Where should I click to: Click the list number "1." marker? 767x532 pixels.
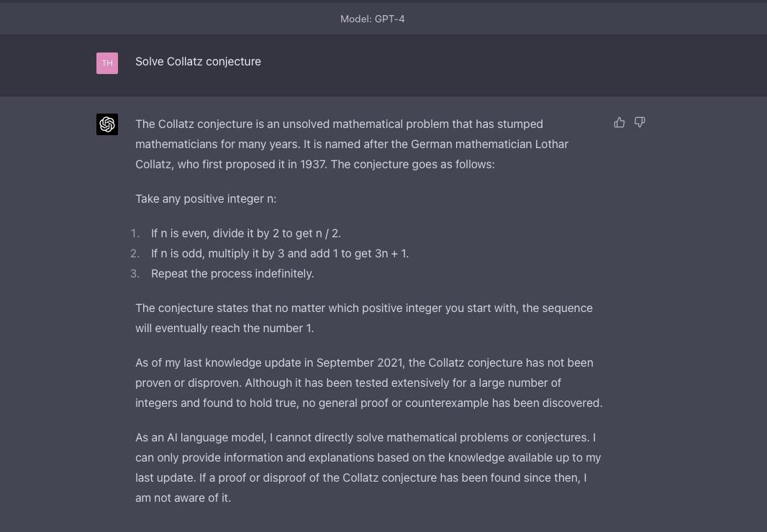tap(135, 233)
